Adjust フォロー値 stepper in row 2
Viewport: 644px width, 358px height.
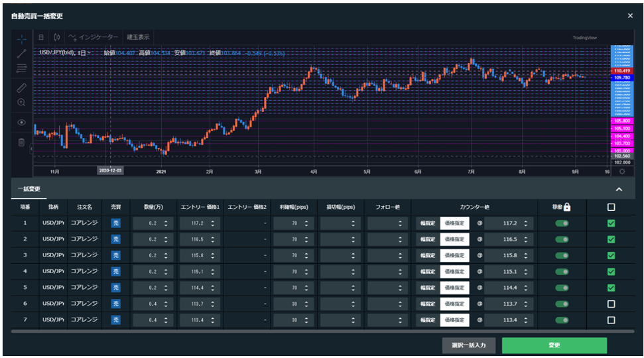pos(400,239)
